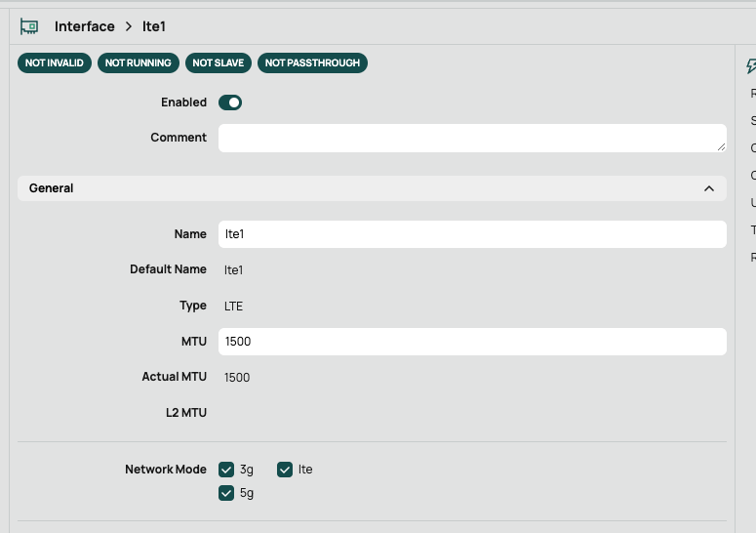
Task: Click the lte1 breadcrumb title
Action: (x=154, y=26)
